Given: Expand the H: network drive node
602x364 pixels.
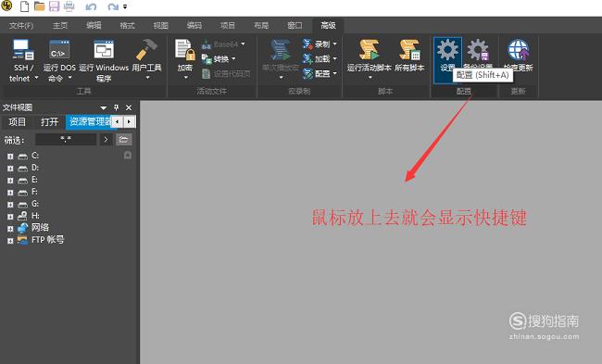Looking at the screenshot, I should click(x=10, y=217).
